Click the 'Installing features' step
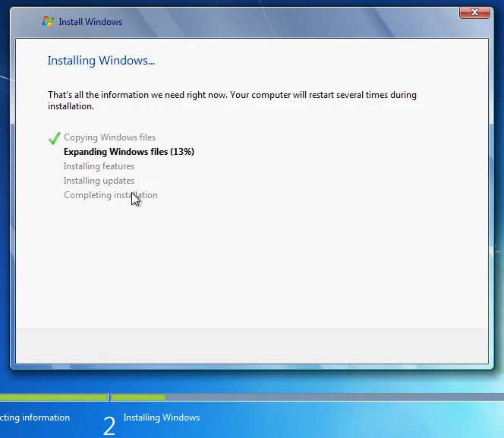 pyautogui.click(x=99, y=166)
